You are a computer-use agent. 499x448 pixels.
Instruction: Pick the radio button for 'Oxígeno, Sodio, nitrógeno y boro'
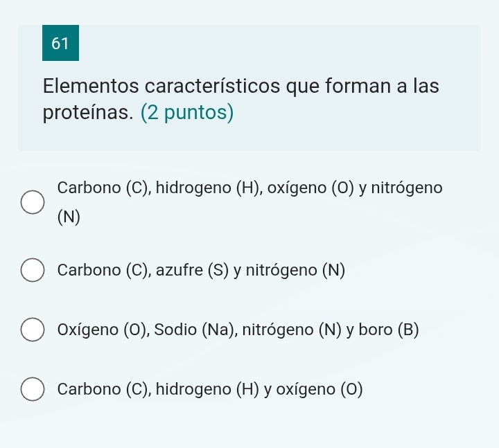pyautogui.click(x=31, y=329)
